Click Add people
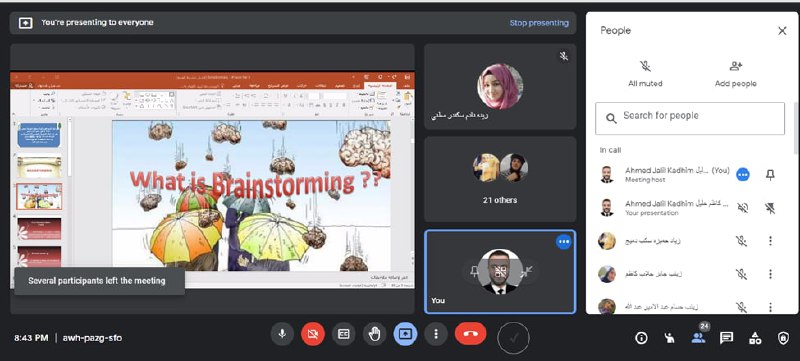This screenshot has height=361, width=800. [x=735, y=73]
